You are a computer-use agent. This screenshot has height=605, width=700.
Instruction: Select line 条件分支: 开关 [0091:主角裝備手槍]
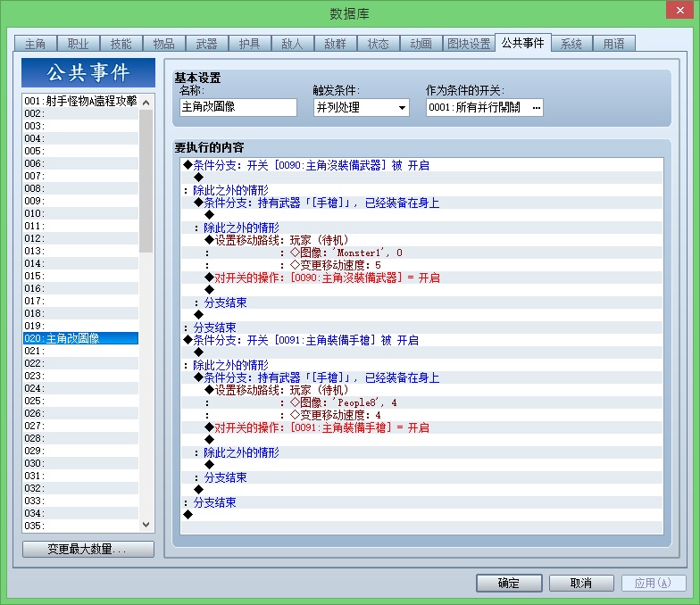pyautogui.click(x=421, y=340)
